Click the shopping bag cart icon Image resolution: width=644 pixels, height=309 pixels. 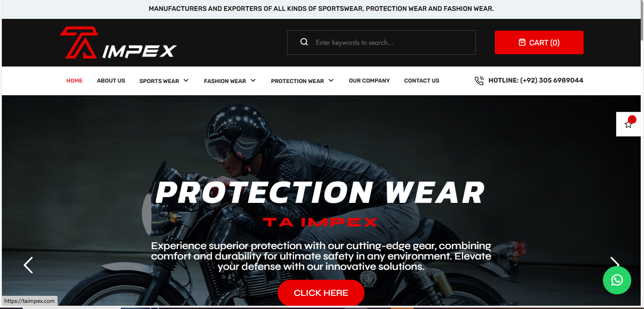(x=522, y=42)
